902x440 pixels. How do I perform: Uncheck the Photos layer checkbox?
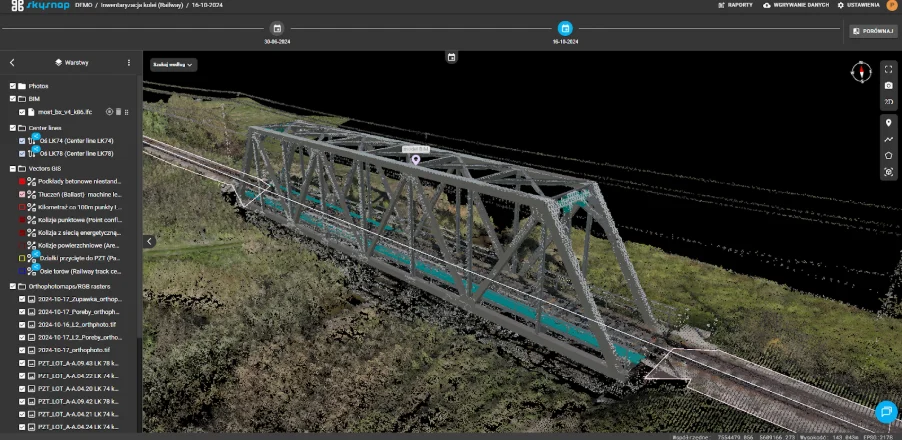(12, 86)
